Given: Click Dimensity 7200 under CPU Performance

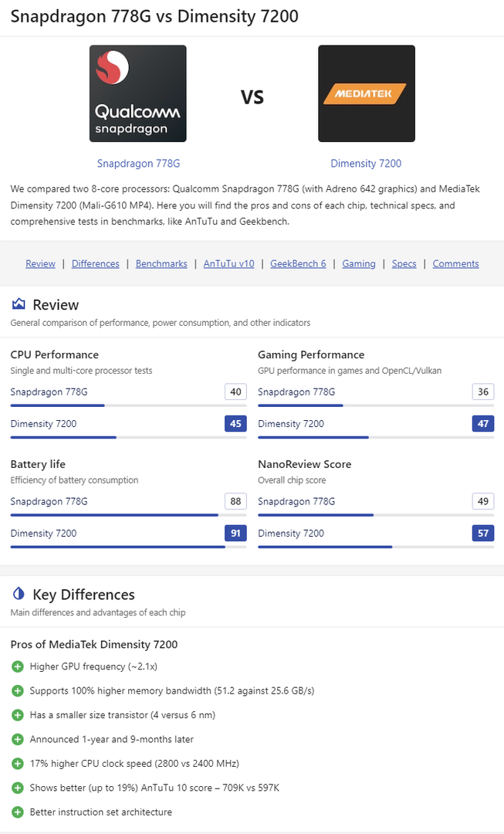Looking at the screenshot, I should coord(43,424).
